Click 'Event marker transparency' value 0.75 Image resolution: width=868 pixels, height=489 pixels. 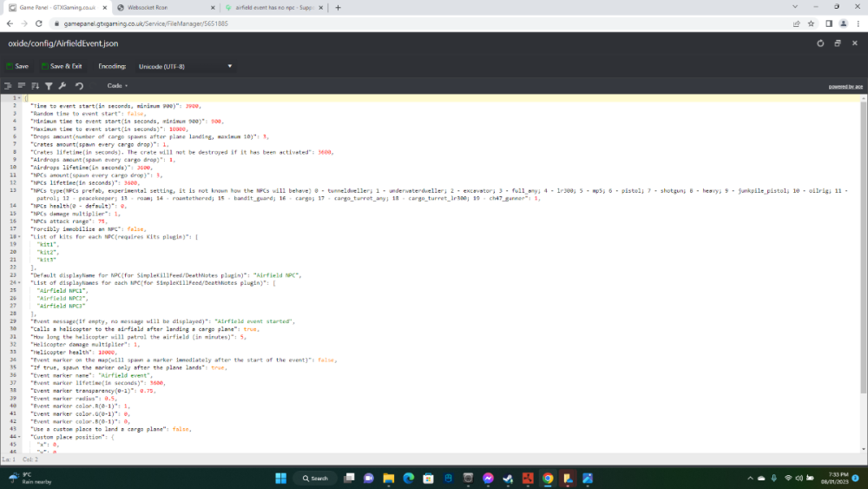click(146, 391)
